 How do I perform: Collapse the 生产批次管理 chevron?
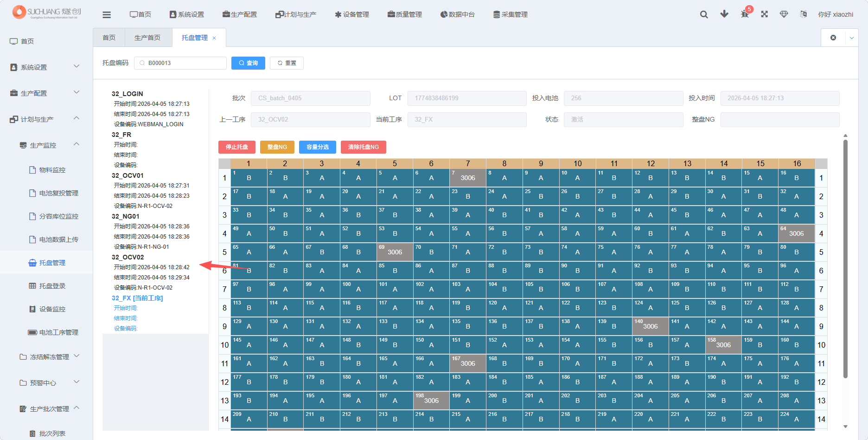pyautogui.click(x=77, y=408)
